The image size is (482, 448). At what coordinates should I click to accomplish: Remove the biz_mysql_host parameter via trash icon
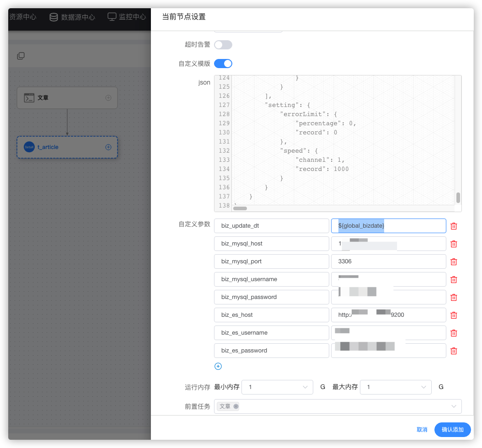[x=453, y=243]
